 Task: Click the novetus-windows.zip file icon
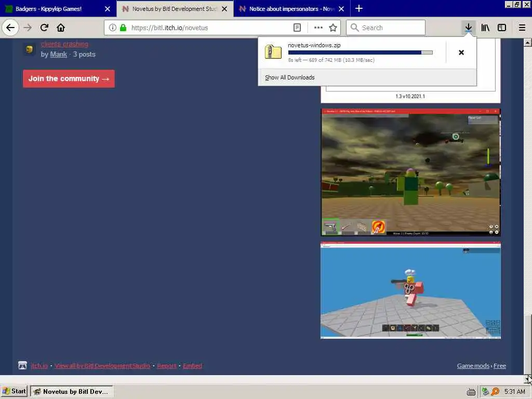click(273, 52)
